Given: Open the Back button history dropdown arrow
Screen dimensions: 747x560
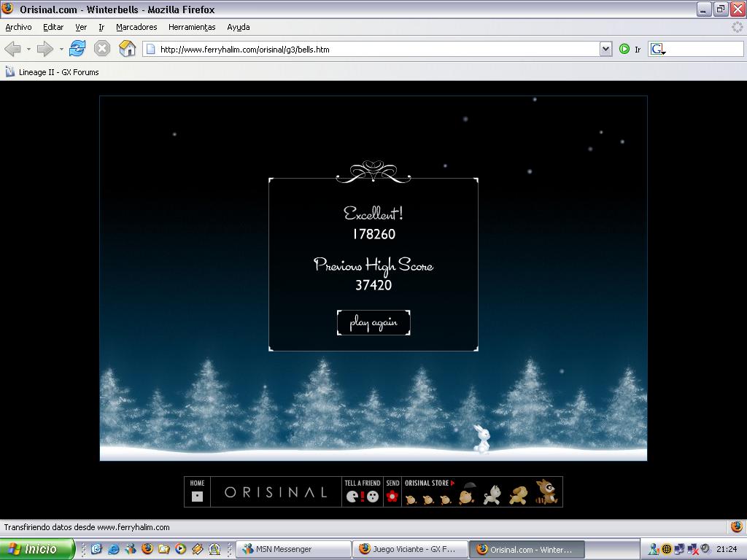Looking at the screenshot, I should (28, 49).
